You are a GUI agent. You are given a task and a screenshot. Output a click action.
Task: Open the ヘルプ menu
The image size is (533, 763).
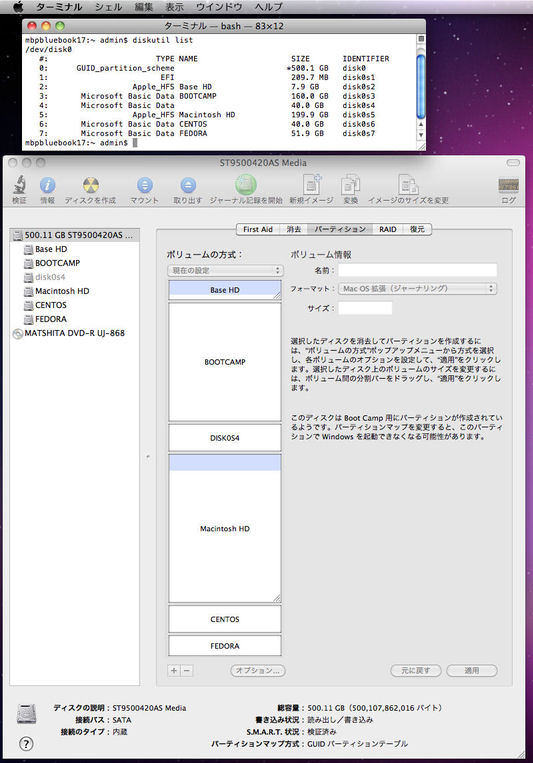(268, 7)
